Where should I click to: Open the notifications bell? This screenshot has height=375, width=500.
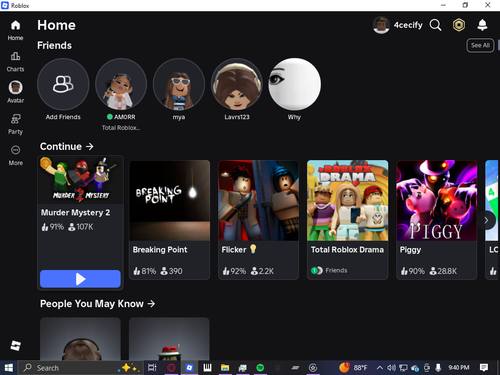coord(482,25)
